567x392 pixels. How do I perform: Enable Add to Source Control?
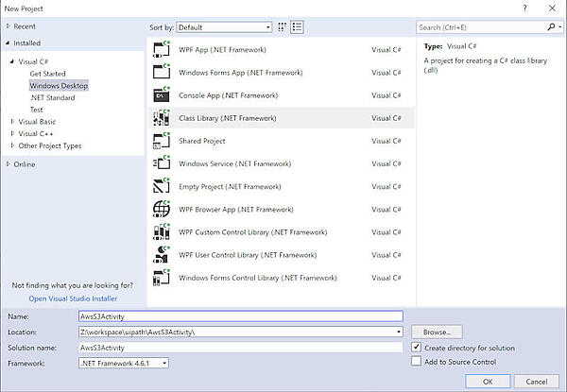pos(417,362)
